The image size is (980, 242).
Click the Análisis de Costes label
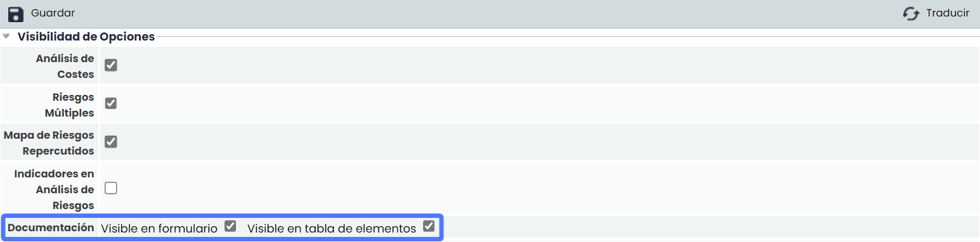(x=65, y=67)
